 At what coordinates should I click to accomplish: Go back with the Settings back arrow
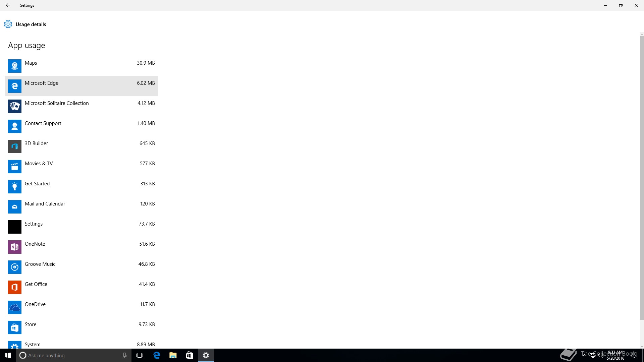click(8, 5)
